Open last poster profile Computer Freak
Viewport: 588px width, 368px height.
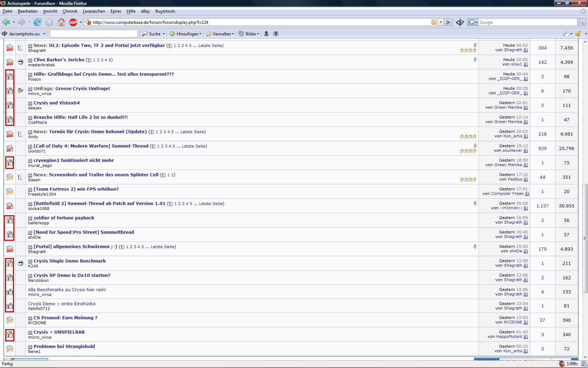click(x=507, y=193)
